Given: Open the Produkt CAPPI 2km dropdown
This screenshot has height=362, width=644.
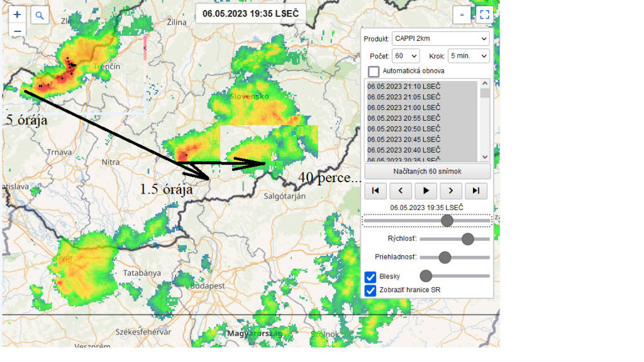Looking at the screenshot, I should (x=440, y=39).
